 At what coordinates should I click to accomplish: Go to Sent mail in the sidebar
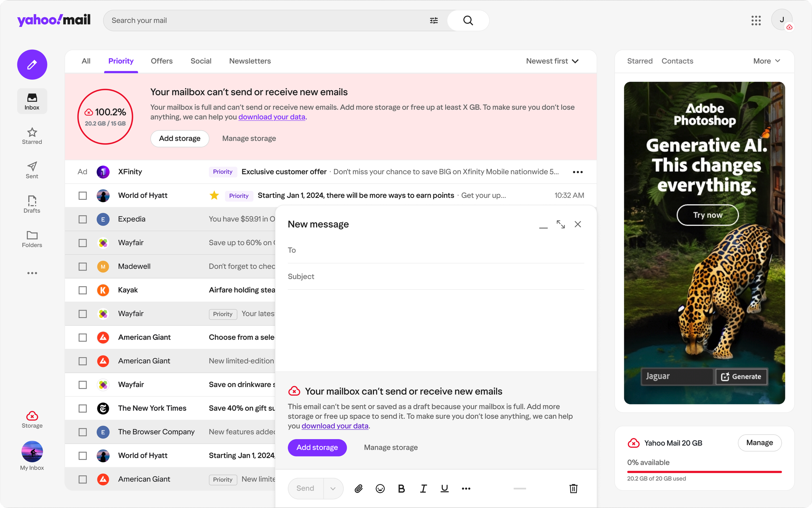32,170
